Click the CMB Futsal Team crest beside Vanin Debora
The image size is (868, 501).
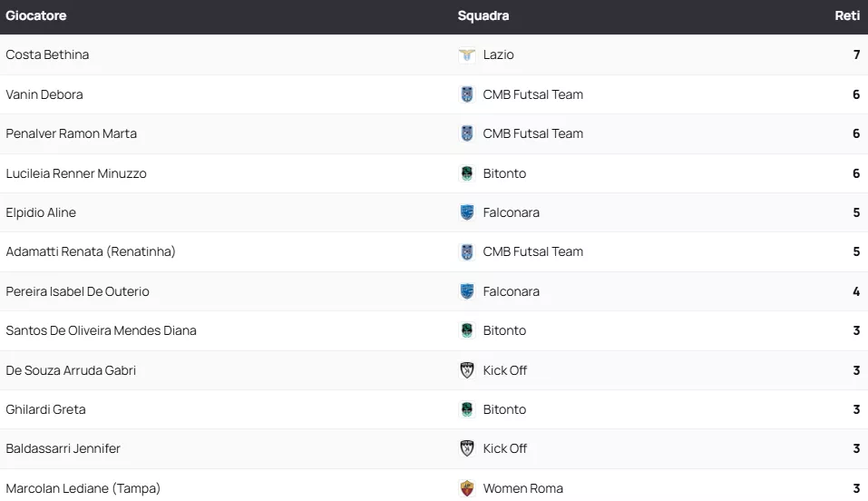[x=467, y=94]
